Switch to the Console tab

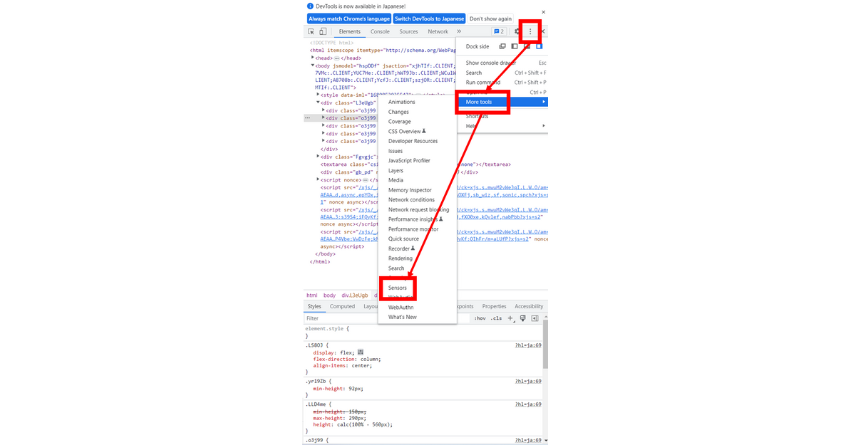coord(380,31)
